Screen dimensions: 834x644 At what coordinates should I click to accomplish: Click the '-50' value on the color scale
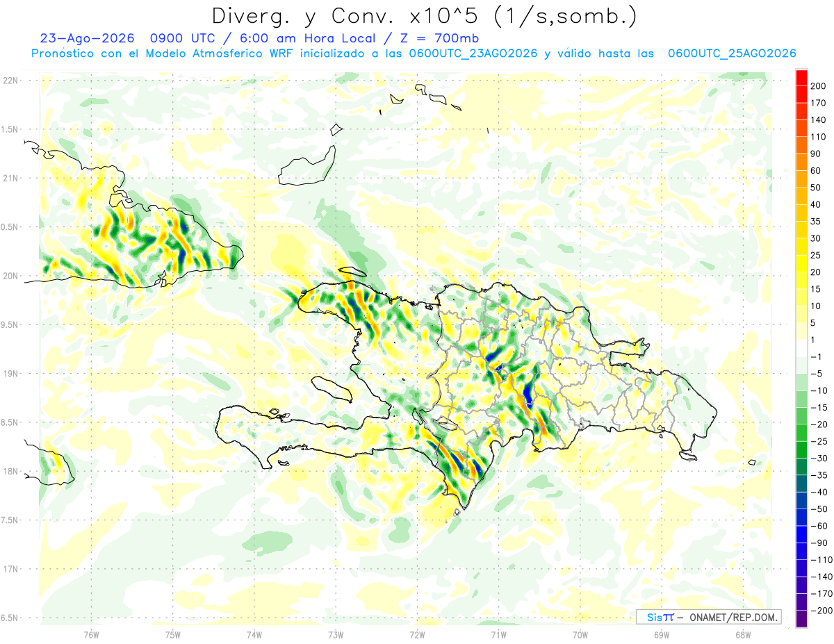coord(818,509)
